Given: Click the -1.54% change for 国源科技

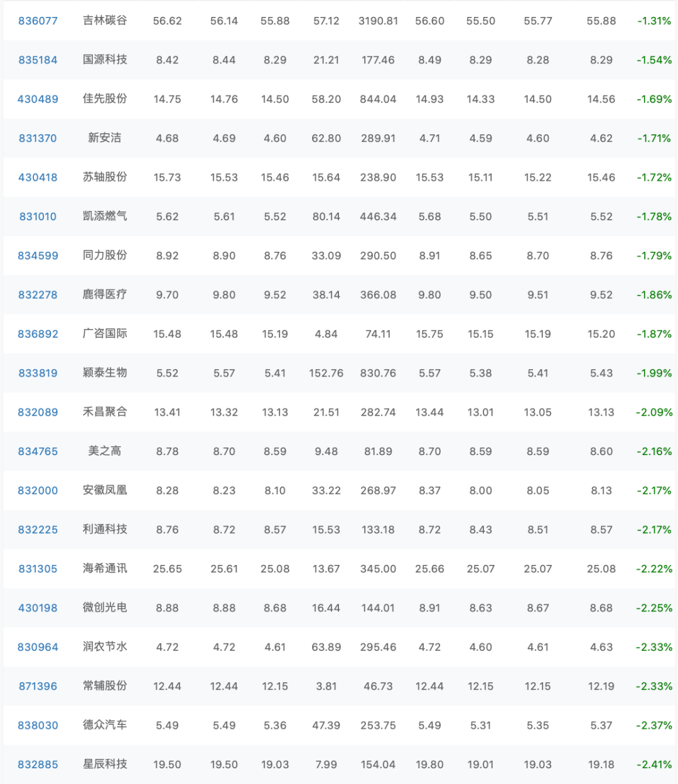Looking at the screenshot, I should click(x=654, y=60).
